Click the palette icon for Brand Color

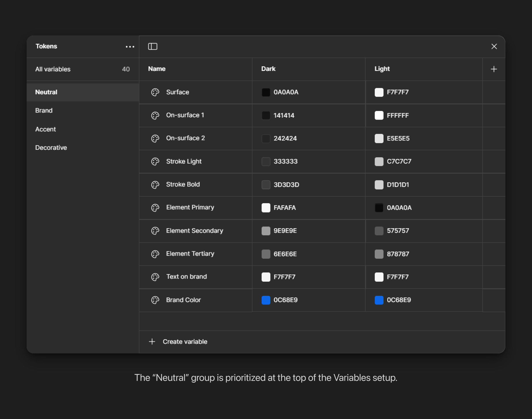coord(155,300)
